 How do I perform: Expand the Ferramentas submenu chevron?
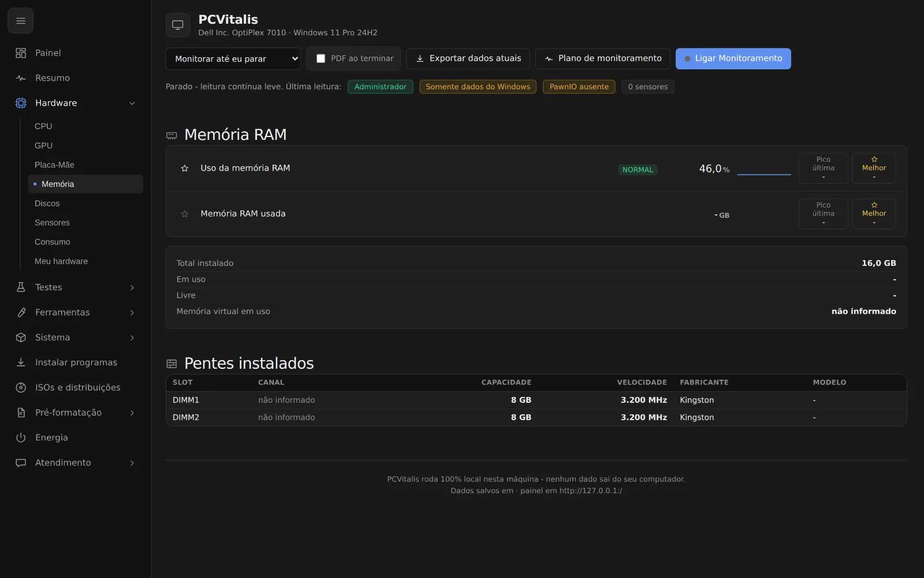(x=132, y=313)
